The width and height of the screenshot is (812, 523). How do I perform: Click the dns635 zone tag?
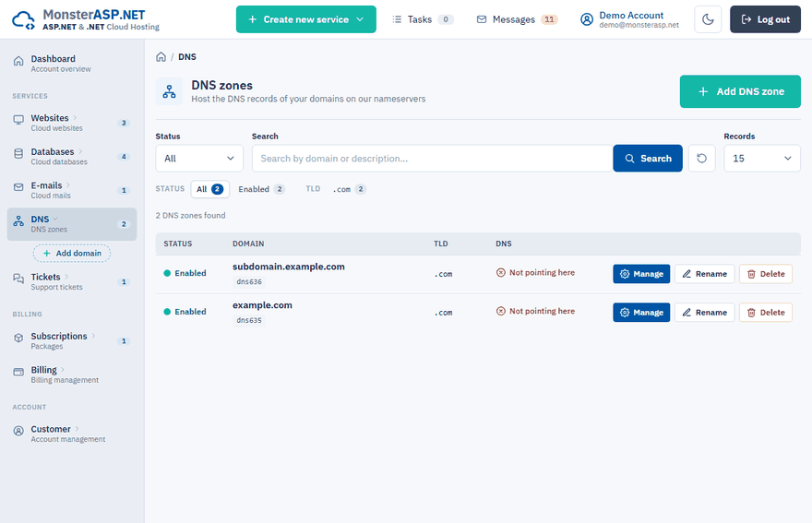pyautogui.click(x=249, y=320)
